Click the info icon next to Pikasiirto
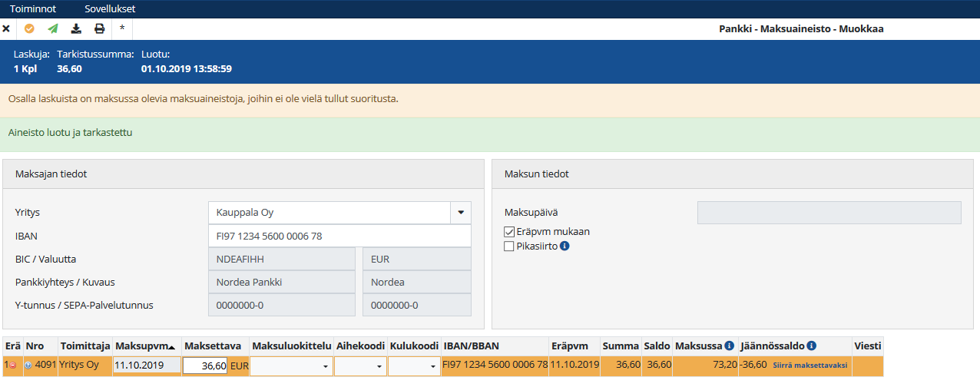The image size is (980, 387). click(x=564, y=246)
